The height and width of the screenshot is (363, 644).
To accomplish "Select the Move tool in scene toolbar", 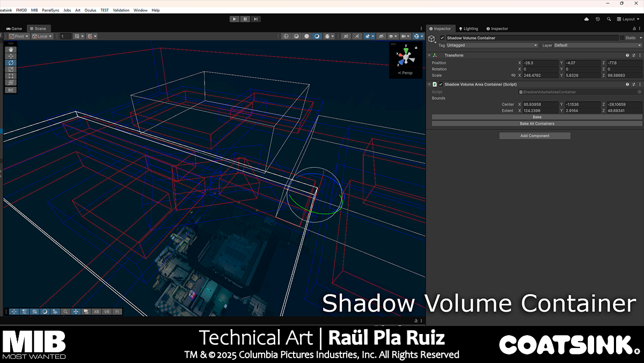I will [x=10, y=56].
